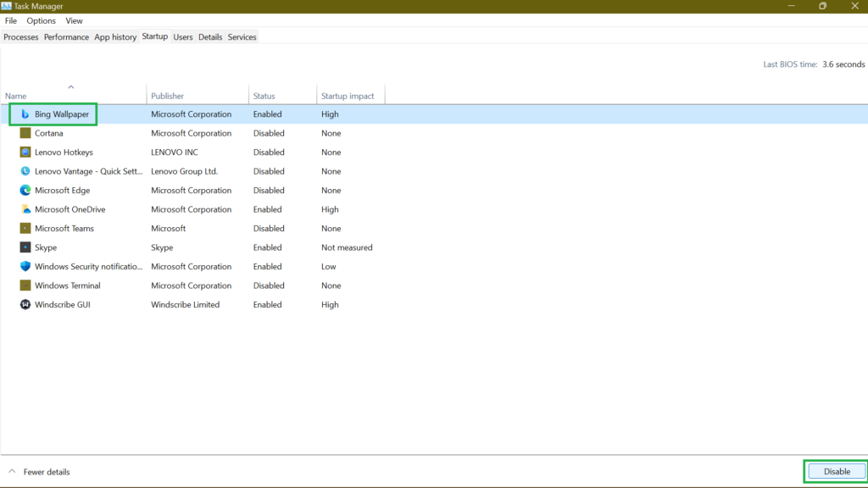
Task: Collapse the view using Fewer details
Action: click(42, 472)
